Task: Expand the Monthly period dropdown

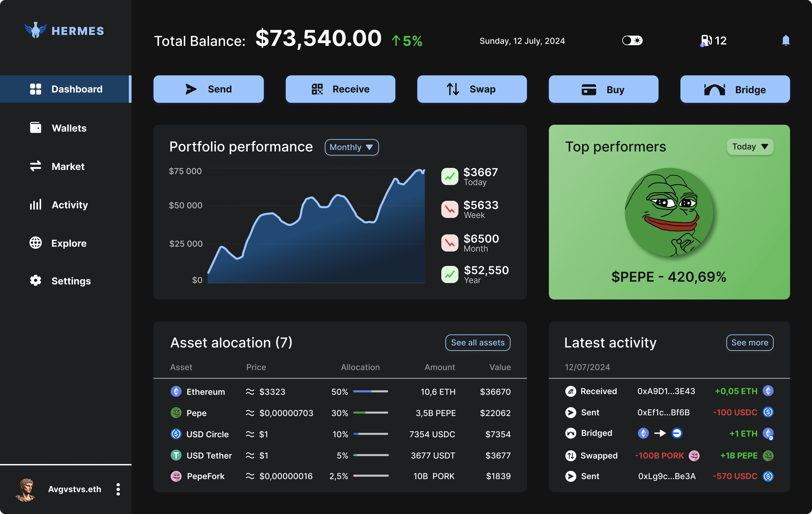Action: [351, 147]
